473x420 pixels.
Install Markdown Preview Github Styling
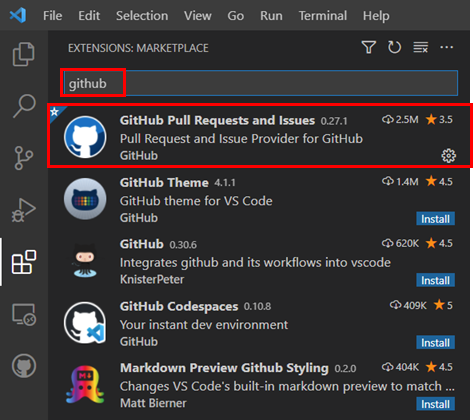tap(435, 404)
